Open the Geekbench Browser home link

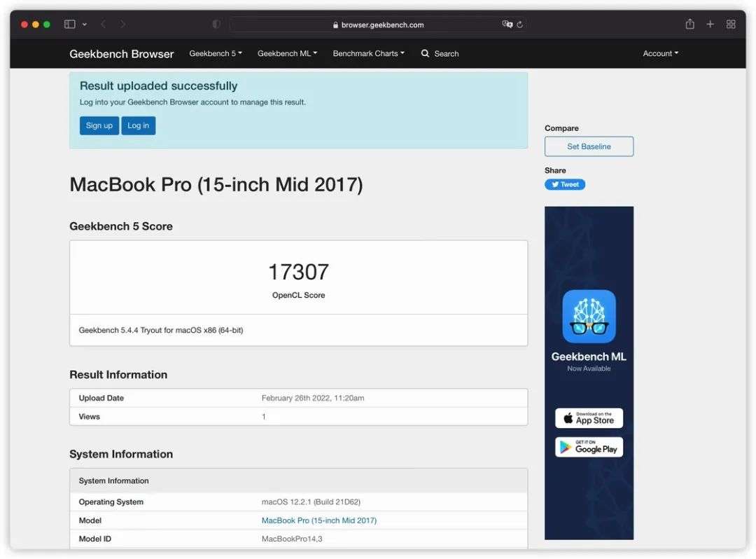point(122,54)
